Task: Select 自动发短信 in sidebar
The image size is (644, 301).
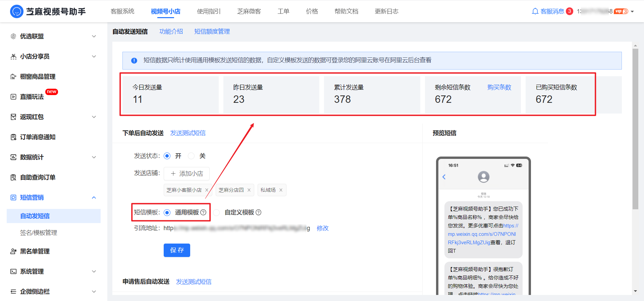Action: pos(54,216)
